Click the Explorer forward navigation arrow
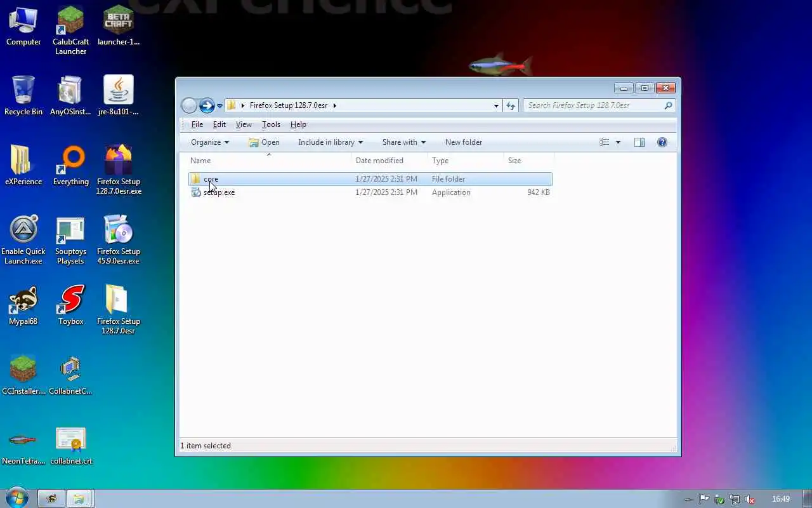Screen dimensions: 812x508 [207, 105]
